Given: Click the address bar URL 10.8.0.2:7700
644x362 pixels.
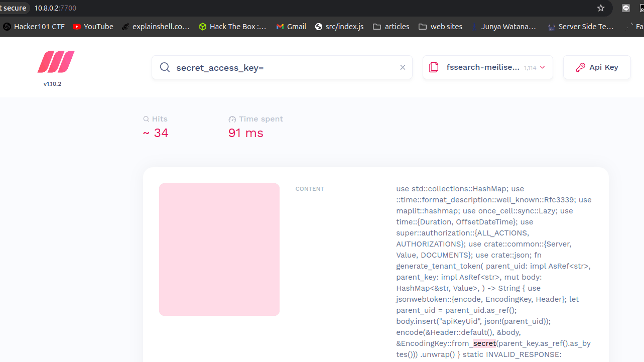Looking at the screenshot, I should [55, 8].
